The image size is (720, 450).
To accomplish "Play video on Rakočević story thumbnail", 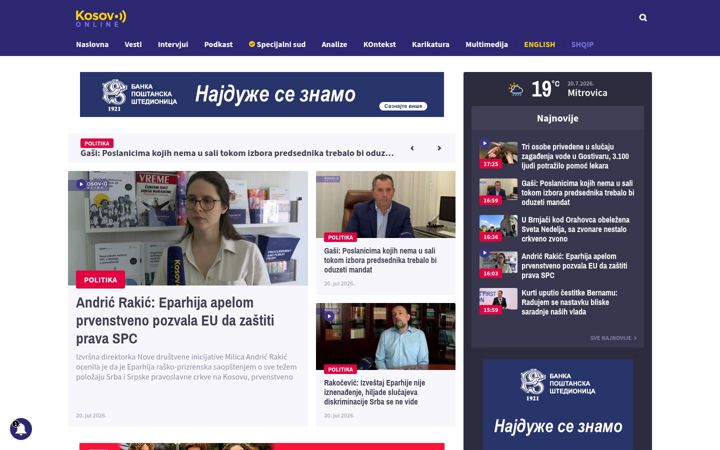I will tap(329, 316).
